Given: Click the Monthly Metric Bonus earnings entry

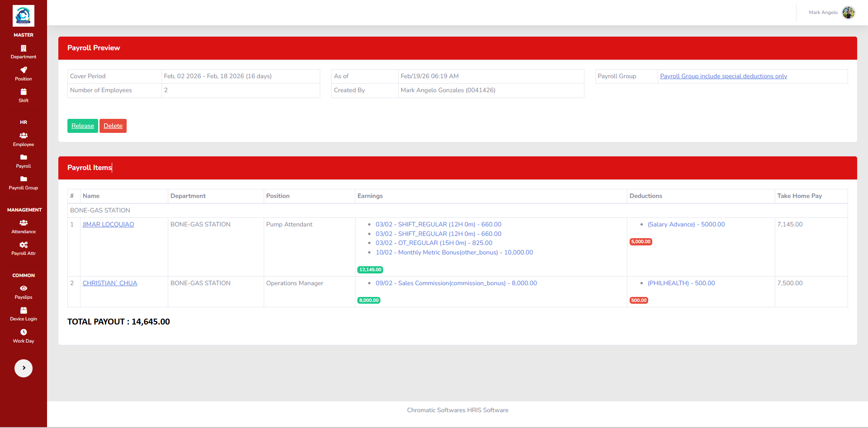Looking at the screenshot, I should tap(454, 253).
